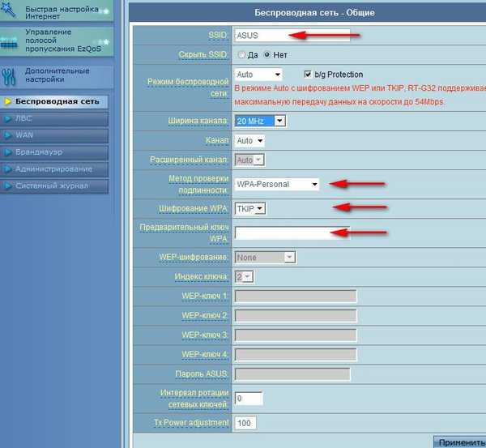The height and width of the screenshot is (448, 486).
Task: Click the Интервал ротации сетевых ключей label
Action: [x=194, y=399]
